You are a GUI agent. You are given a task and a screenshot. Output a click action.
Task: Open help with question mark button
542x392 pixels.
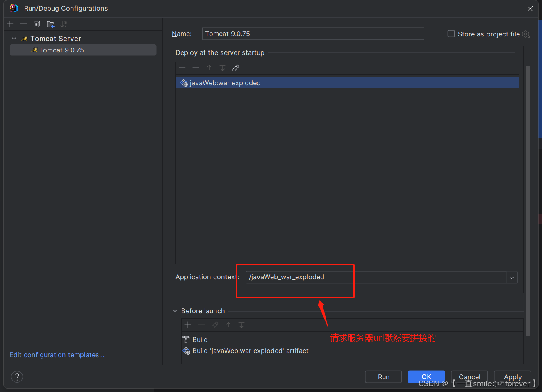17,377
